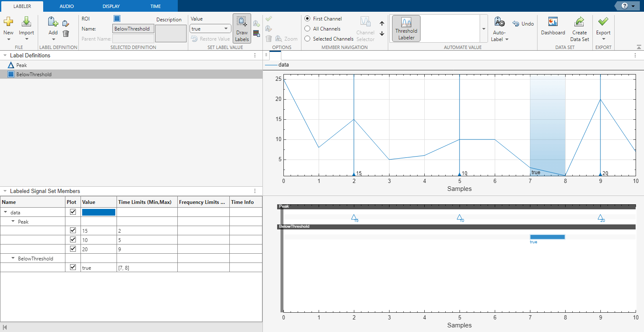Collapse the Label Definitions panel
This screenshot has height=332, width=644.
pyautogui.click(x=5, y=55)
